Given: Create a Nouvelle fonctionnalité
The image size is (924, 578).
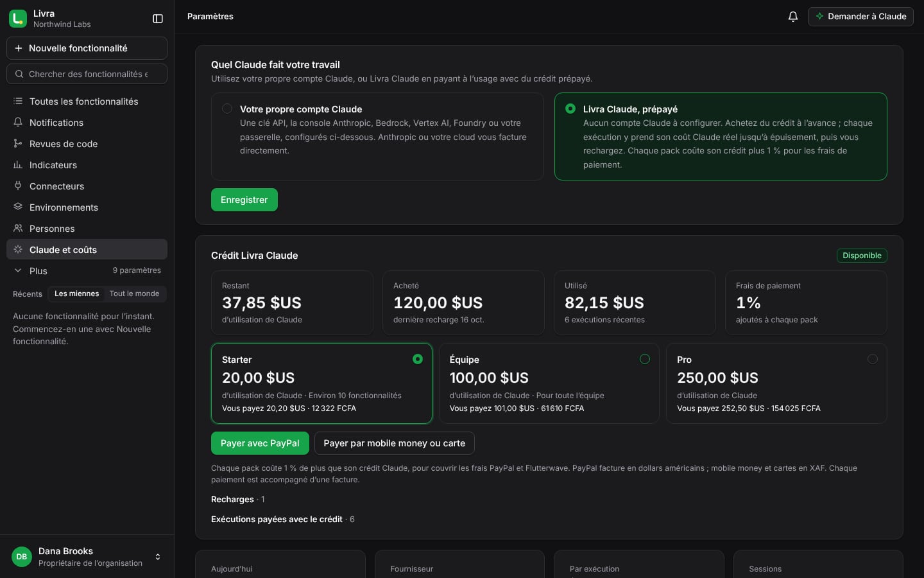Looking at the screenshot, I should pyautogui.click(x=87, y=48).
